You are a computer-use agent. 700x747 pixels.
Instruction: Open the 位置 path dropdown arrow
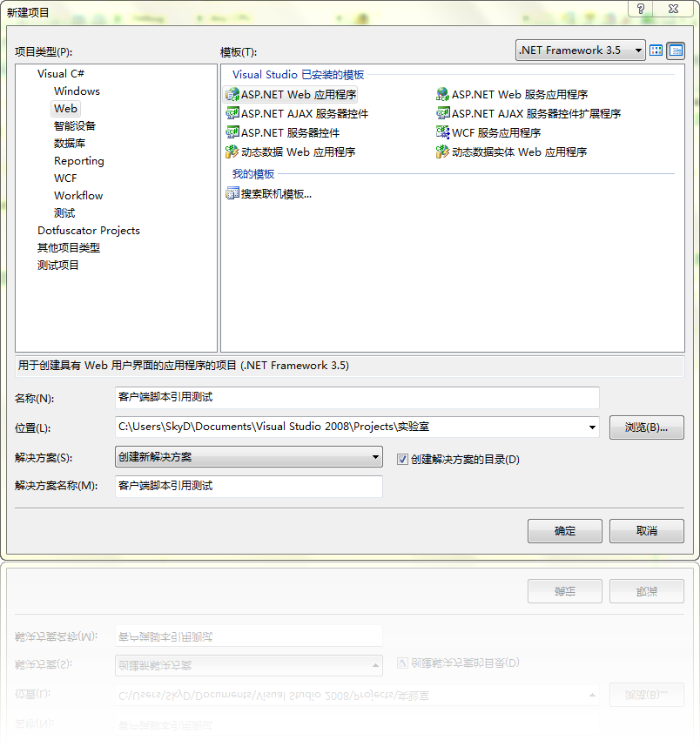pos(592,427)
